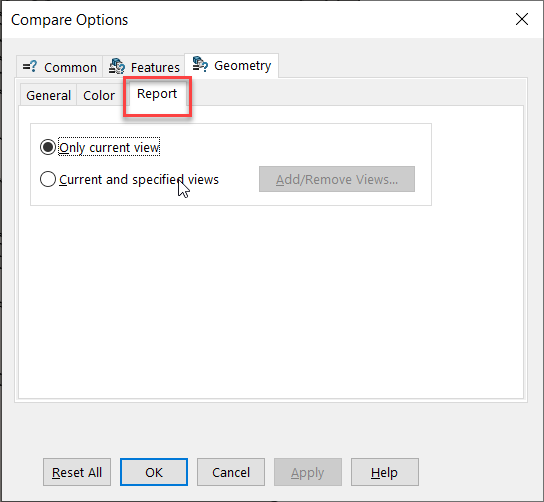Screen dimensions: 544x502
Task: Click the Reset All button
Action: pos(77,472)
